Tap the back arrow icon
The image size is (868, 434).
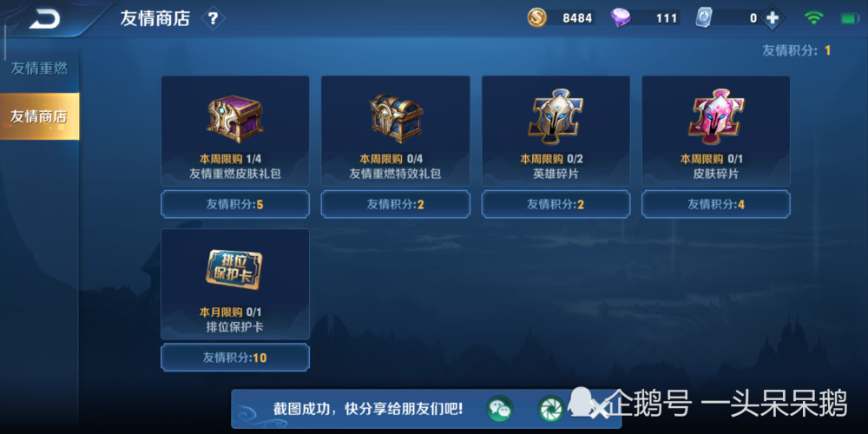45,19
